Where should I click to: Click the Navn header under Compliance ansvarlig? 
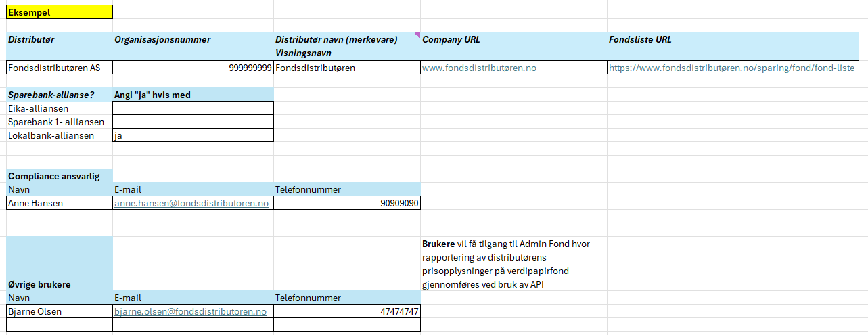point(60,189)
